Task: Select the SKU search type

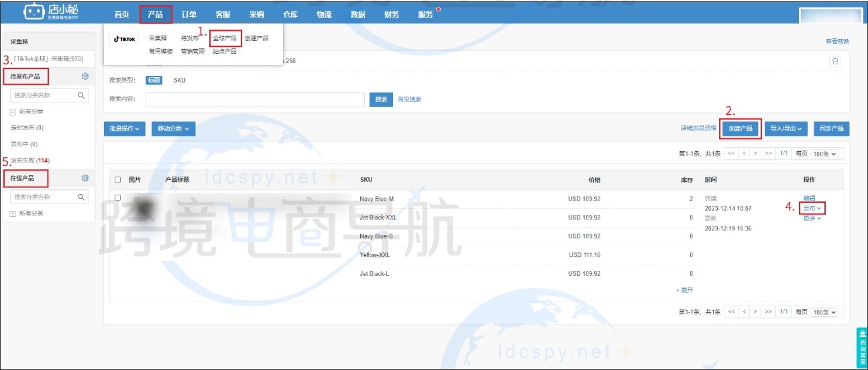Action: [x=180, y=80]
